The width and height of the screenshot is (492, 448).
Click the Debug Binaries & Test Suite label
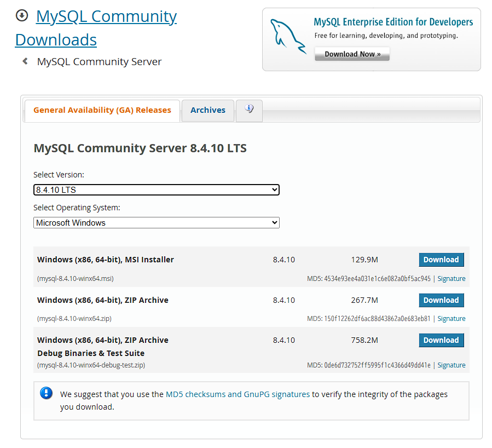[91, 353]
